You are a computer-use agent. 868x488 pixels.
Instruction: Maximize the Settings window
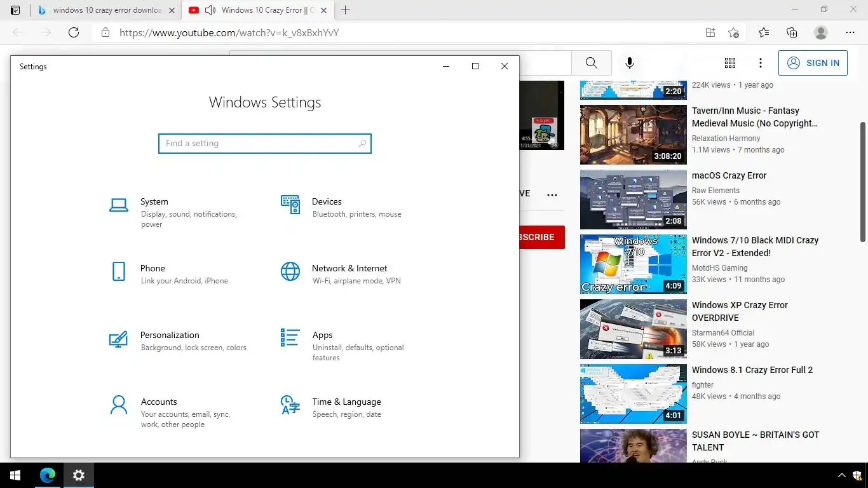[x=475, y=66]
